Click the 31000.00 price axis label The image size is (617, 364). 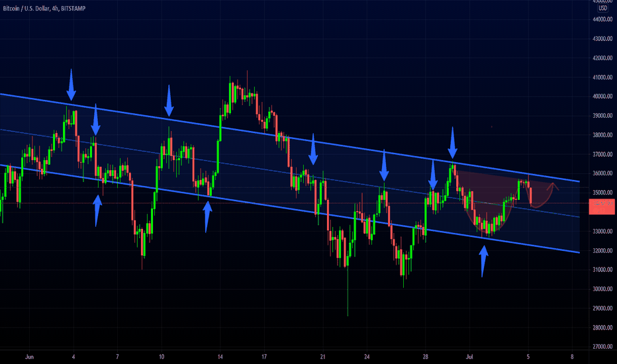pos(602,269)
